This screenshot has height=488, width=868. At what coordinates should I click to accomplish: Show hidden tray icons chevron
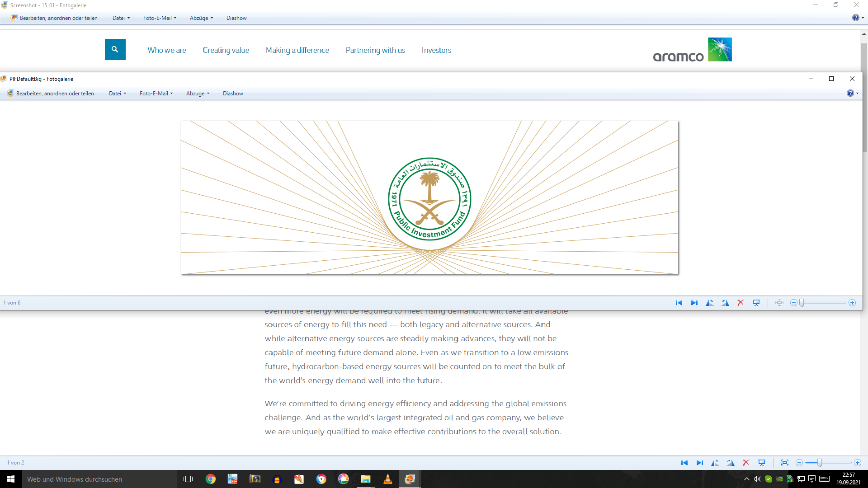click(x=746, y=479)
